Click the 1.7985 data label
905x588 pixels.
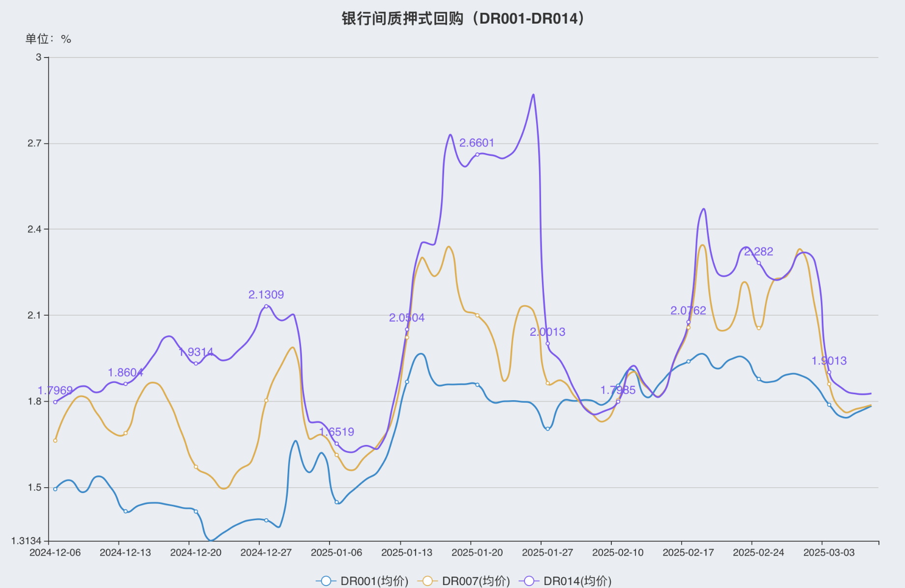coord(618,390)
